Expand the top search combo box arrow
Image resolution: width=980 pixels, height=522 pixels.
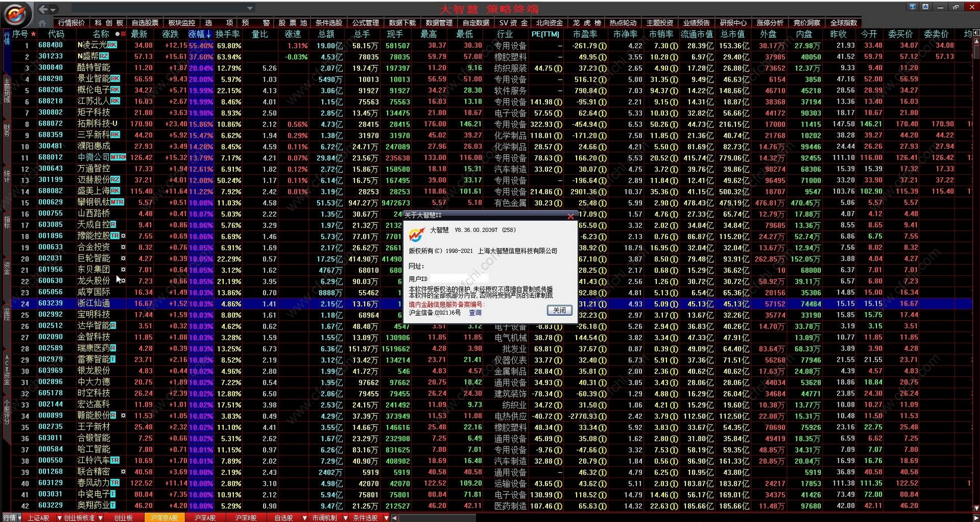(250, 8)
